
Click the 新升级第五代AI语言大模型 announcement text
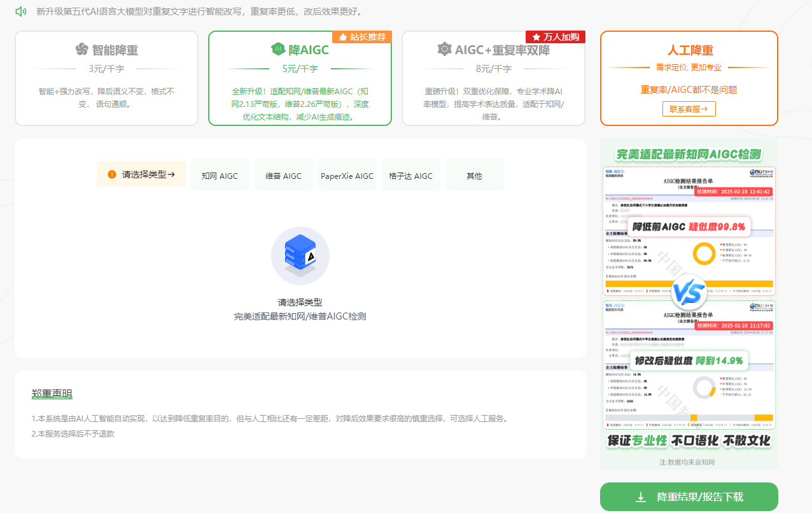point(200,11)
